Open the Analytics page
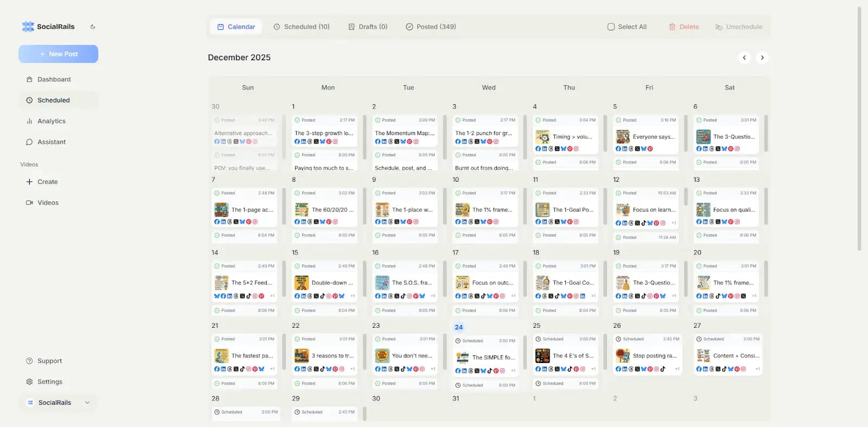The height and width of the screenshot is (427, 868). [x=51, y=121]
